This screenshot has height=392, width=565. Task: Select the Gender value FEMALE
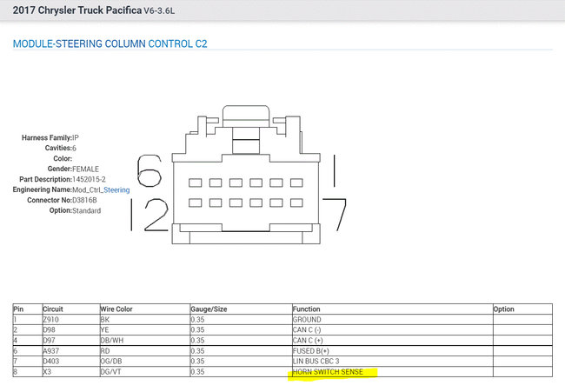coord(85,169)
